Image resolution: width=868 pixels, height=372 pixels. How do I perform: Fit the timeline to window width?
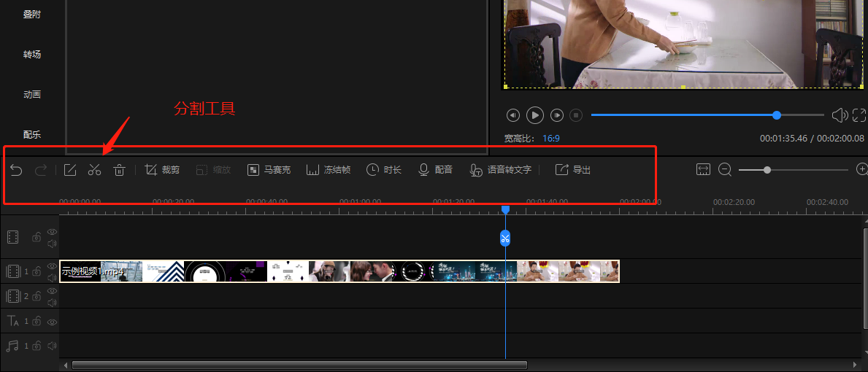click(703, 170)
